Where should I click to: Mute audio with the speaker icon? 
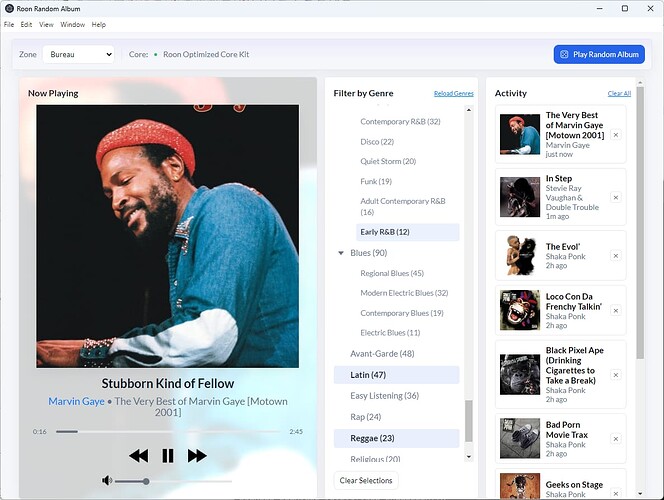click(x=107, y=481)
